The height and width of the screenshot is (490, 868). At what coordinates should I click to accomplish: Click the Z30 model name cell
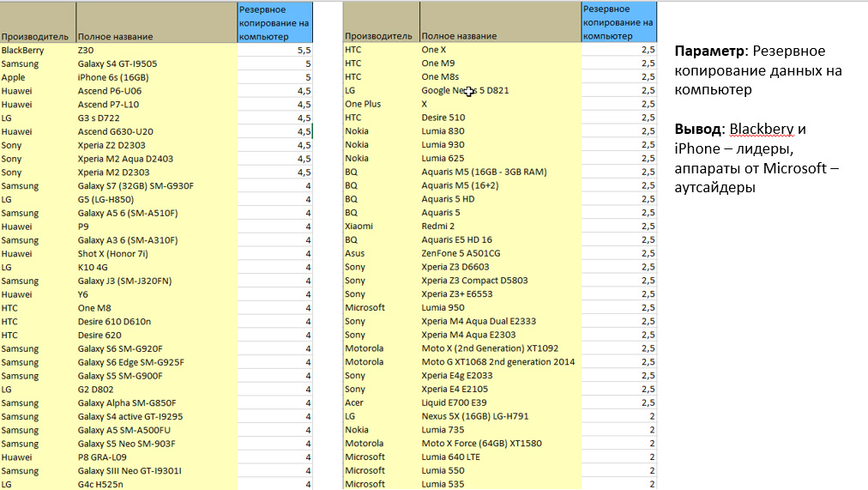tap(157, 51)
